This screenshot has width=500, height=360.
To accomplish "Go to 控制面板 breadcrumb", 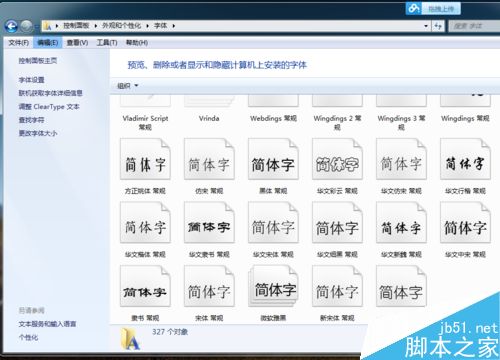I will 76,26.
